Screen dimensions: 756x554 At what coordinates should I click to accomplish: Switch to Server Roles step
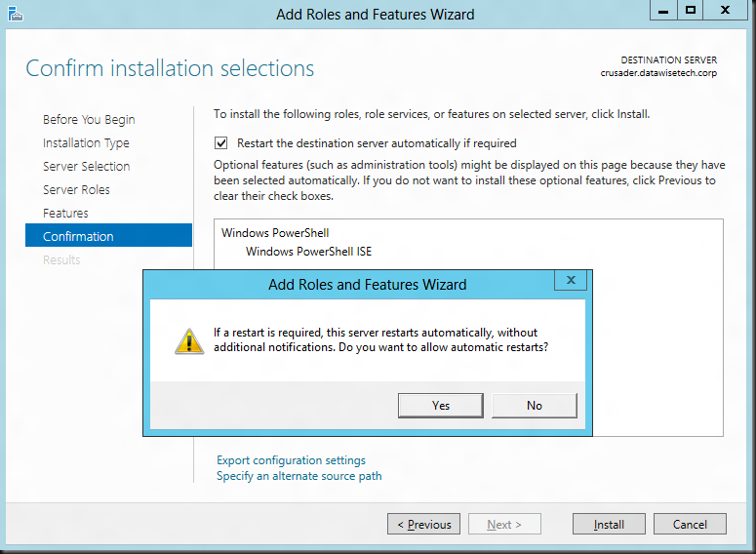pyautogui.click(x=76, y=190)
